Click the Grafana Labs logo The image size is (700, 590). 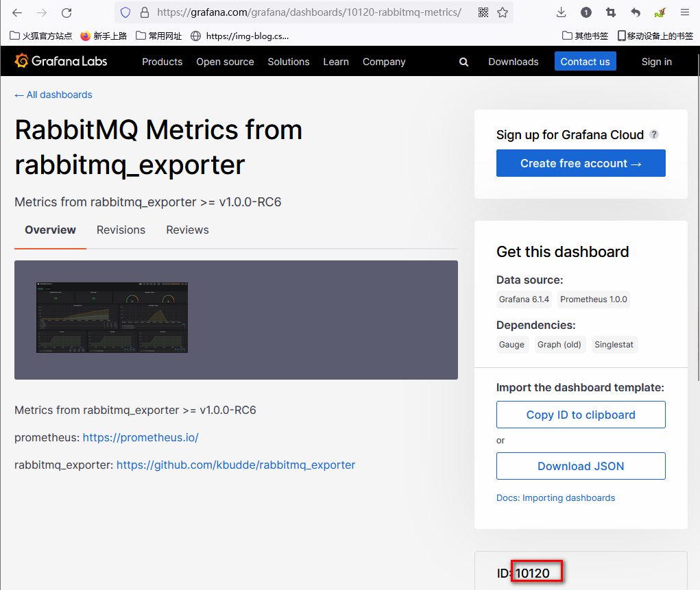[x=61, y=61]
